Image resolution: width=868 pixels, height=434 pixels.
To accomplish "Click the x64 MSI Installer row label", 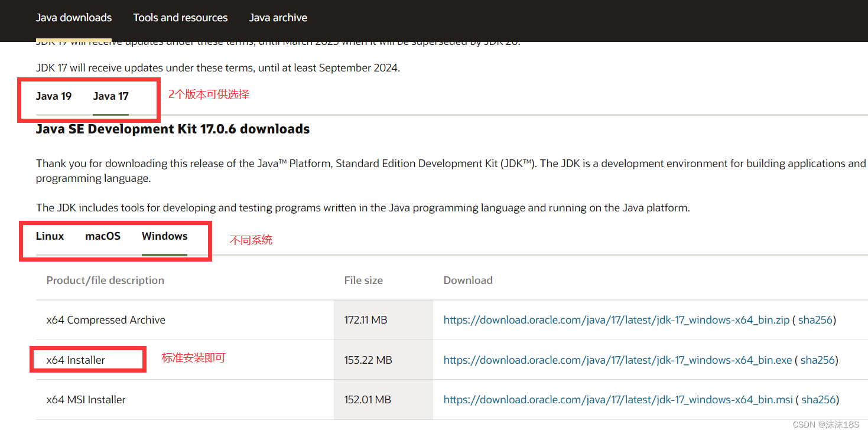I will click(x=86, y=400).
